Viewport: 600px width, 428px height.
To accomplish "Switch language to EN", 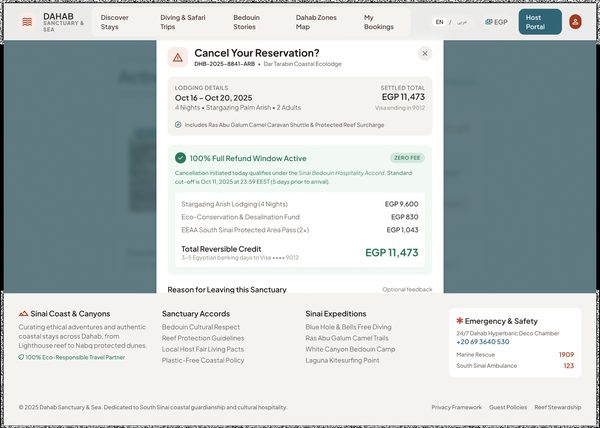I will pyautogui.click(x=439, y=22).
